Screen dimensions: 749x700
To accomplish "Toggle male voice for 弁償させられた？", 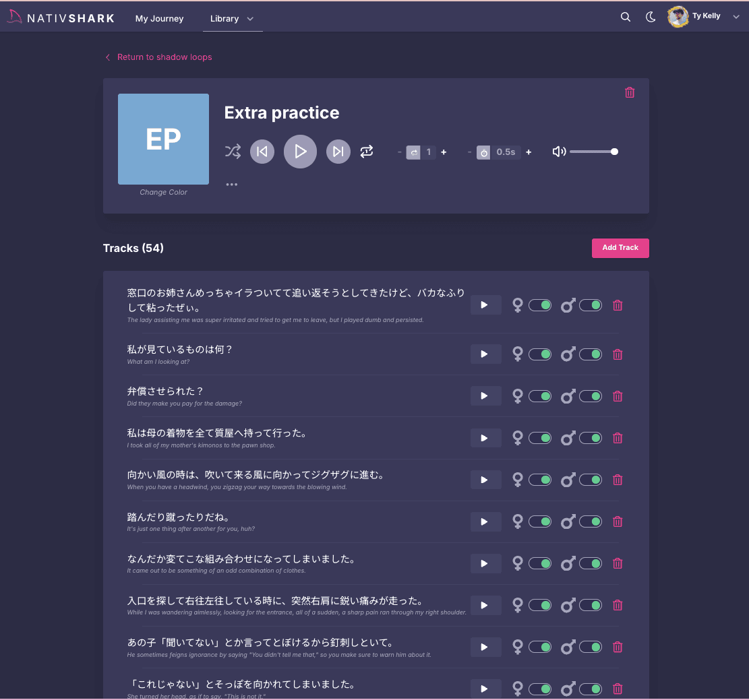I will coord(591,396).
